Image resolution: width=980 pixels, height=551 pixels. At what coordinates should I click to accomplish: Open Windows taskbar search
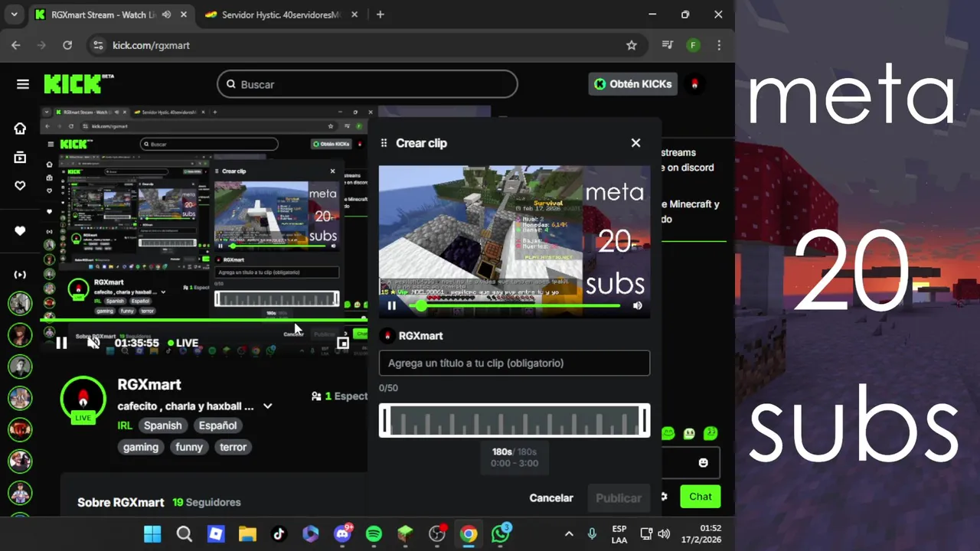184,534
